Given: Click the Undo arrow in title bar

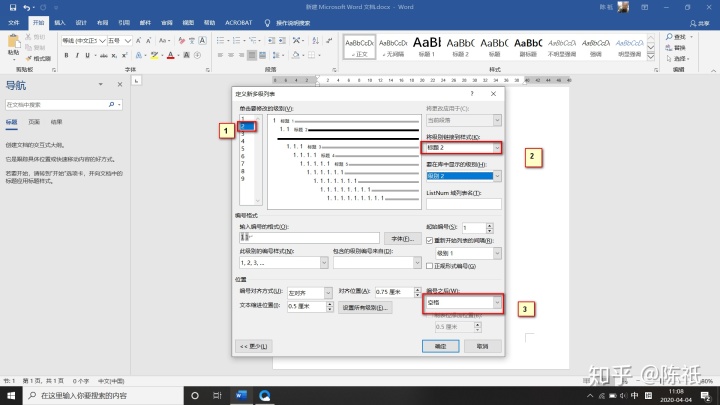Looking at the screenshot, I should coord(27,7).
